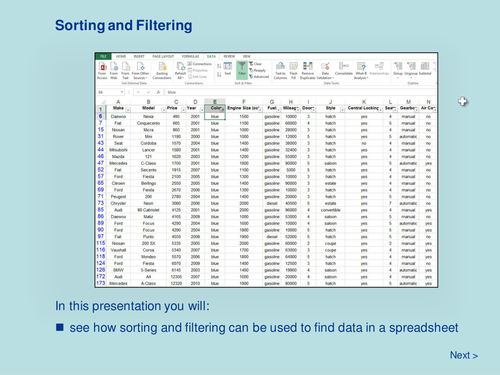
Task: Click the Subtotal icon
Action: [425, 69]
